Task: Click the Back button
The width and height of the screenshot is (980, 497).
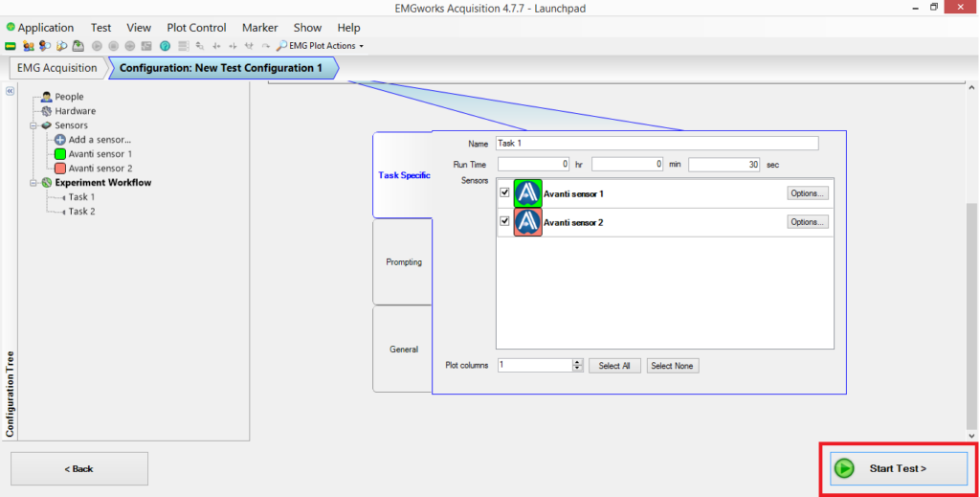Action: tap(79, 469)
